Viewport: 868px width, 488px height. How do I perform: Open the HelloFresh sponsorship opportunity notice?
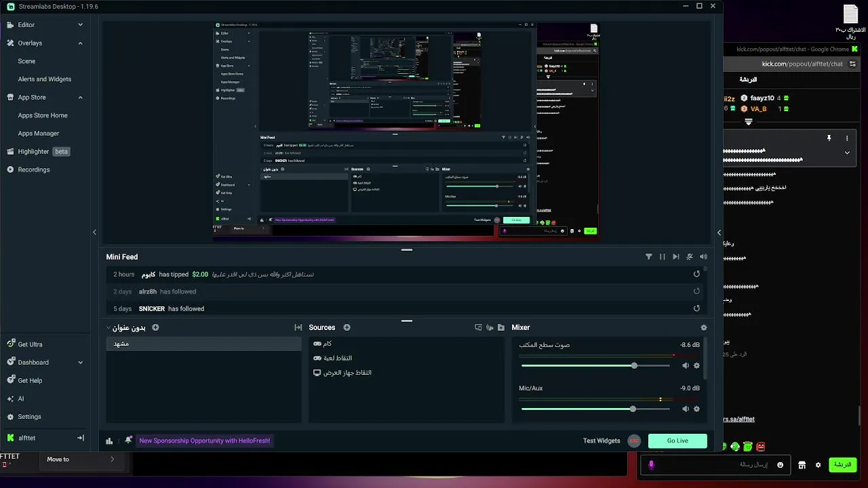[x=205, y=441]
